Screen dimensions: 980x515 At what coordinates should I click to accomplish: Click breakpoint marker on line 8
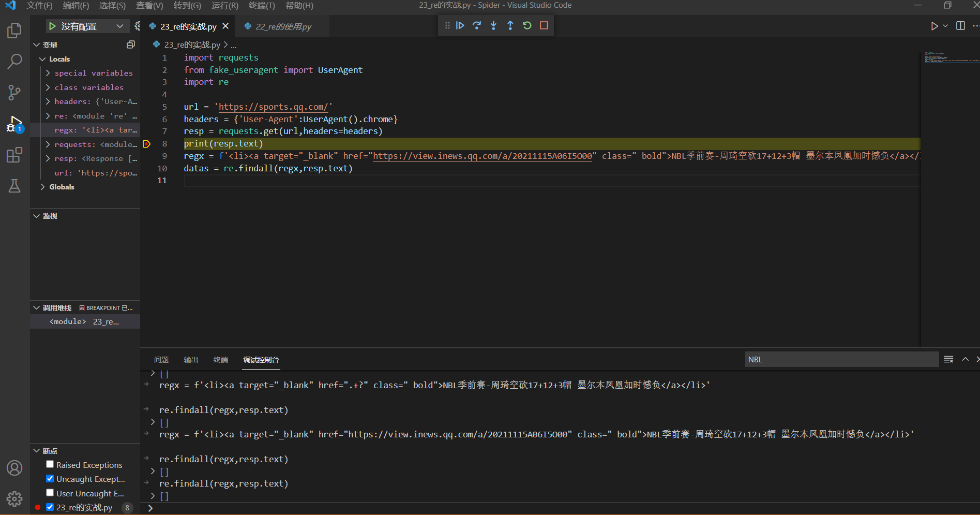pos(147,144)
